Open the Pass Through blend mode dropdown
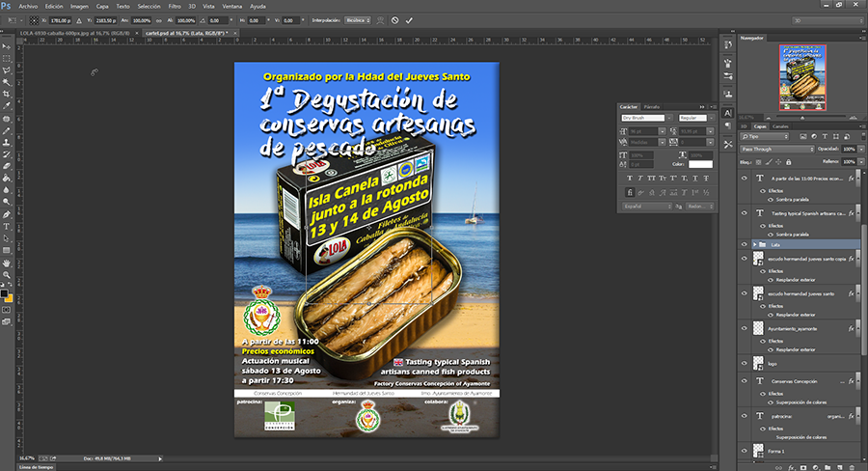 [x=777, y=149]
